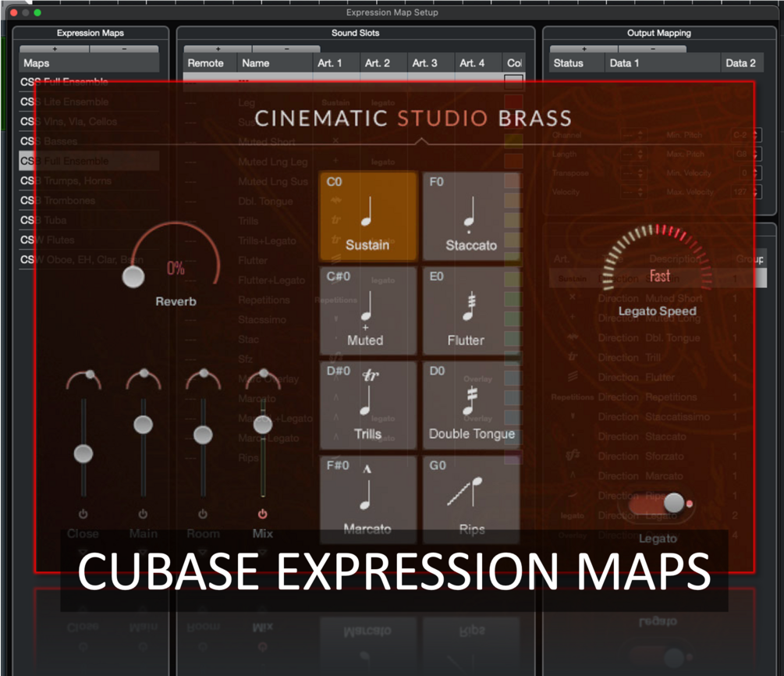
Task: Click the Length stepper arrows
Action: (x=640, y=154)
